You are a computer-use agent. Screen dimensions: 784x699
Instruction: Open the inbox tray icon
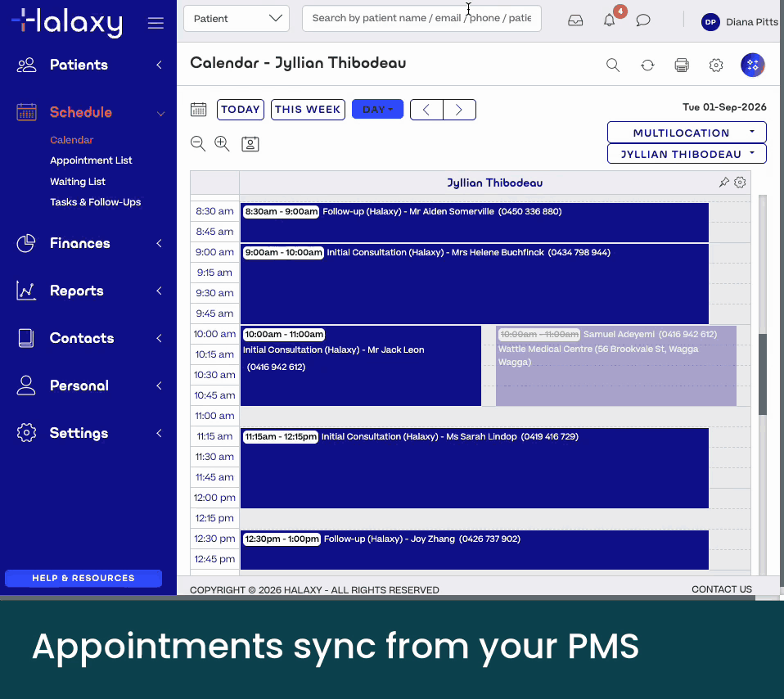pyautogui.click(x=575, y=20)
